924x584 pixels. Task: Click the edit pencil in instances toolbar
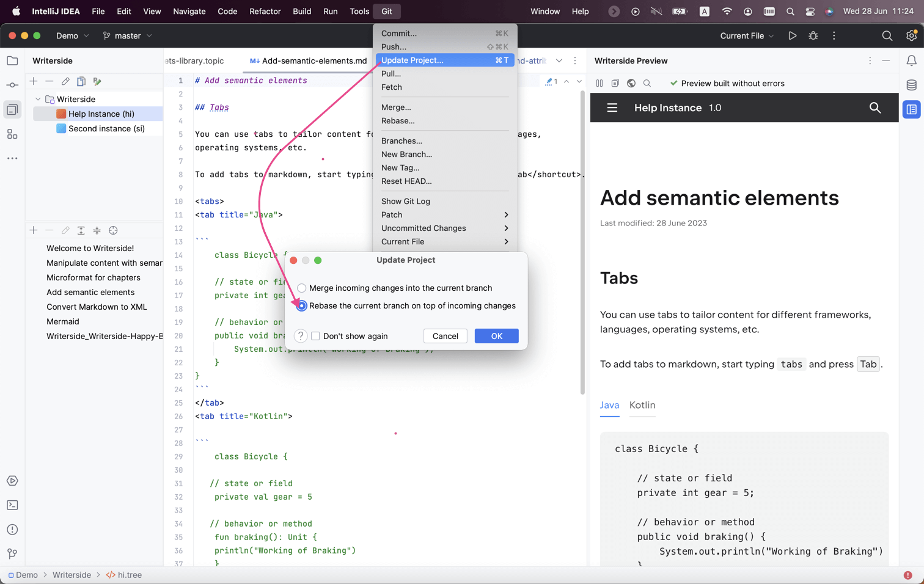65,81
